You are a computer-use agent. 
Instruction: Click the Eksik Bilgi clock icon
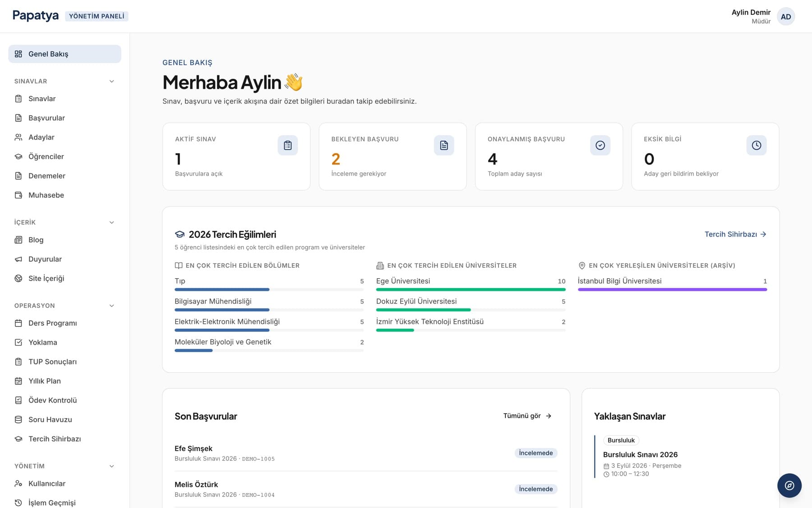click(757, 145)
